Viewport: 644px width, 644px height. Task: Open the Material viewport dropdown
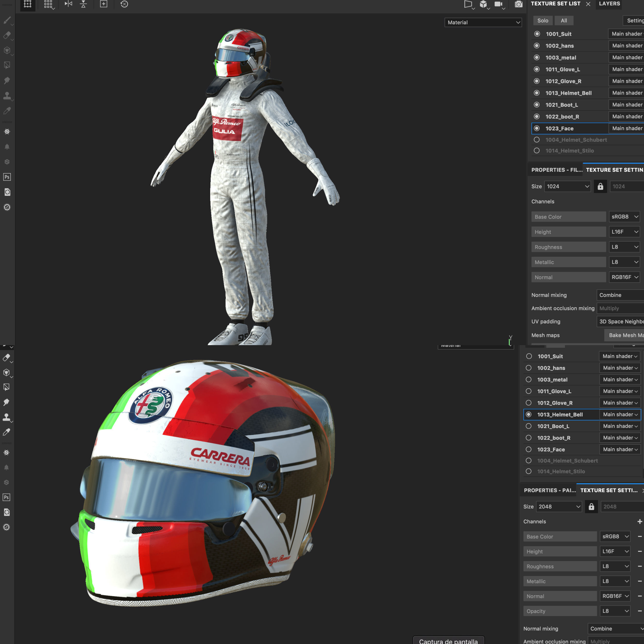(483, 22)
